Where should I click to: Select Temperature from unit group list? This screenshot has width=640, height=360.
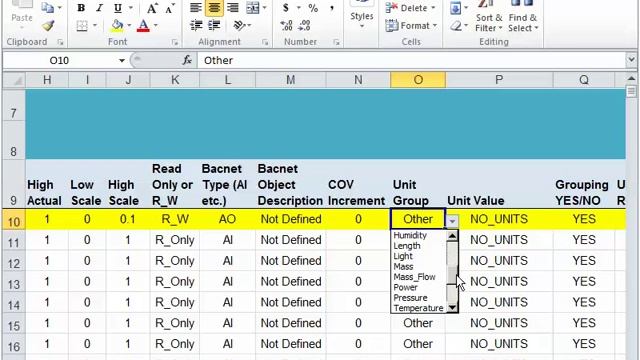418,308
